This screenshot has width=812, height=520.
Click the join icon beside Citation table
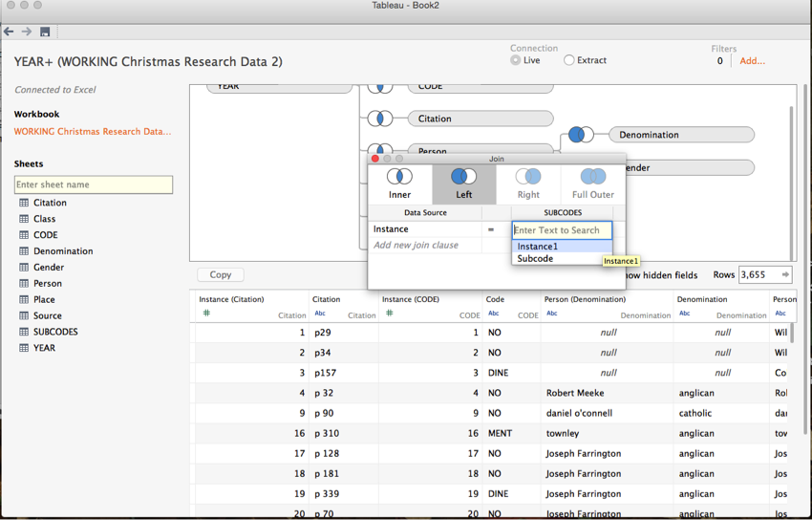(380, 119)
